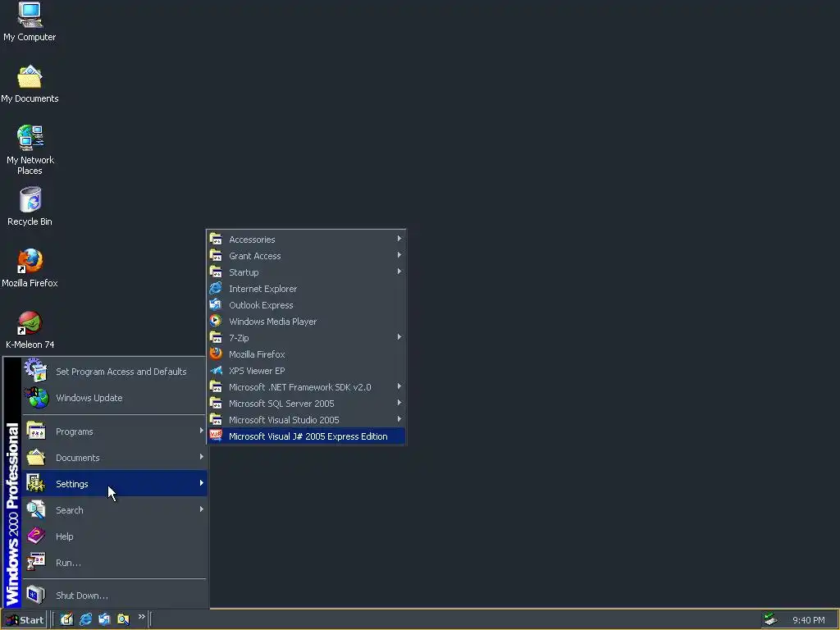Launch Outlook Express from the quick launch bar
Image resolution: width=840 pixels, height=630 pixels.
click(x=104, y=619)
